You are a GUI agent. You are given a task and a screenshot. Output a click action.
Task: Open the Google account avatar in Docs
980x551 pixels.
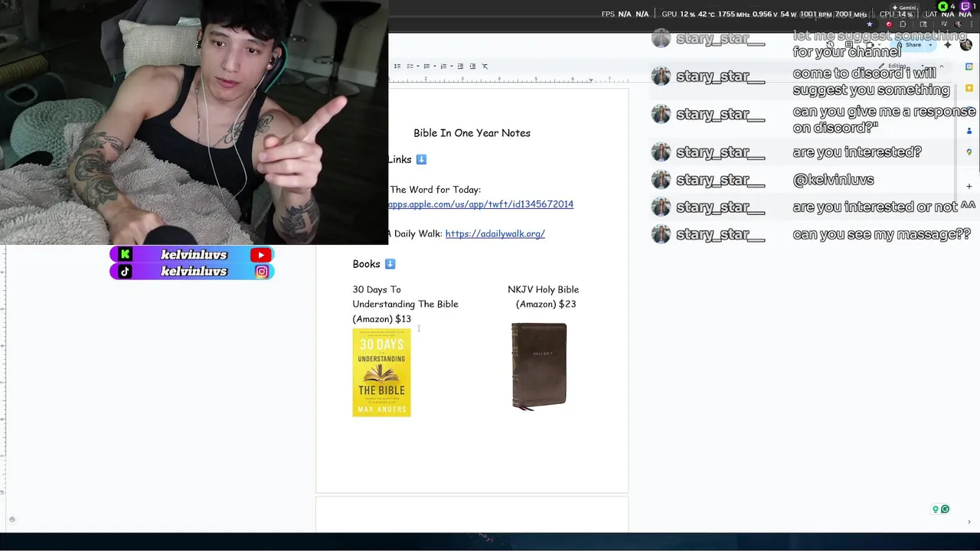click(966, 45)
